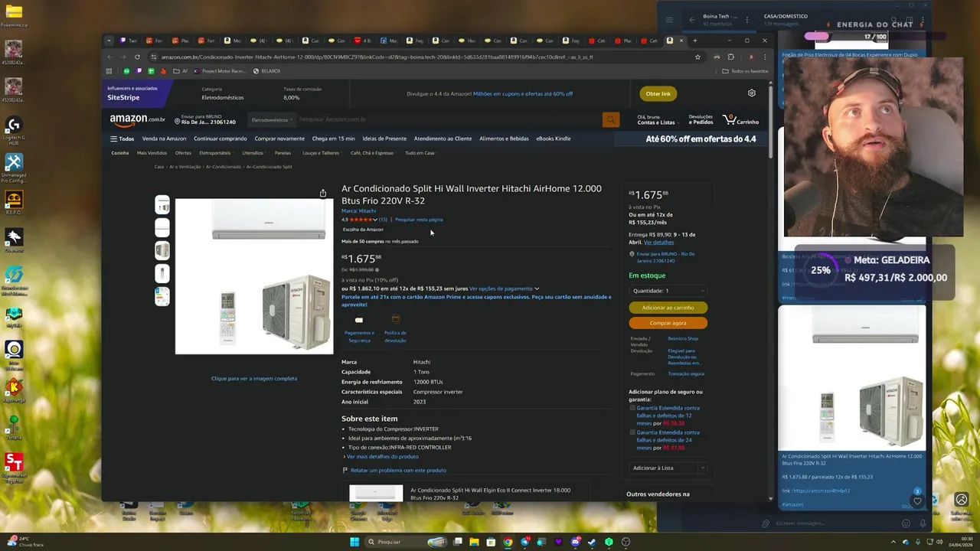The height and width of the screenshot is (551, 980).
Task: Open Marca: Hitachi link
Action: 358,210
